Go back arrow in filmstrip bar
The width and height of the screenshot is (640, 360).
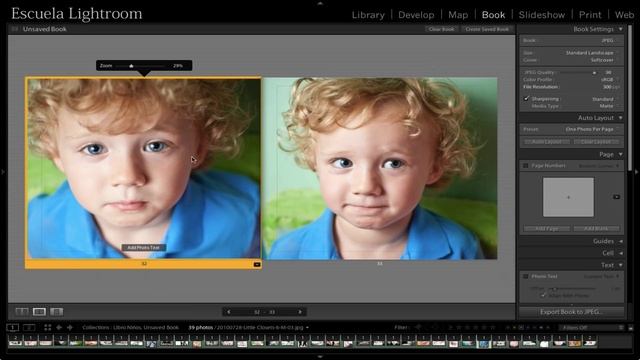59,327
